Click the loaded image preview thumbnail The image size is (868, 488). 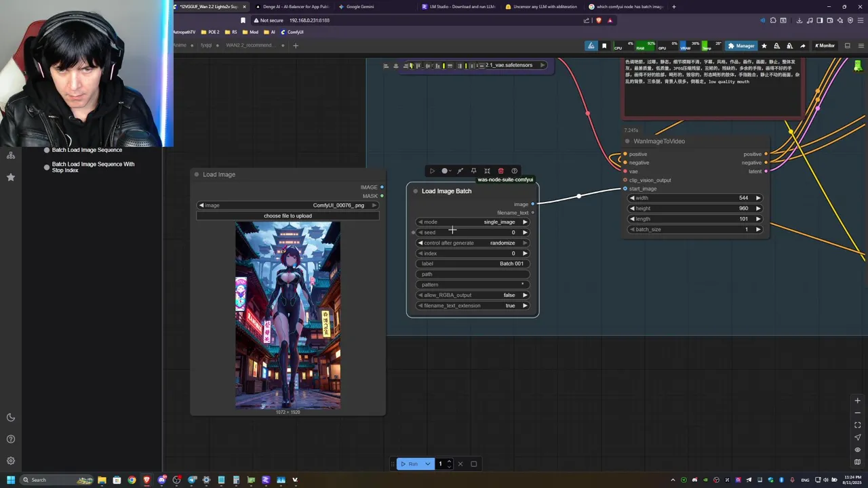288,315
